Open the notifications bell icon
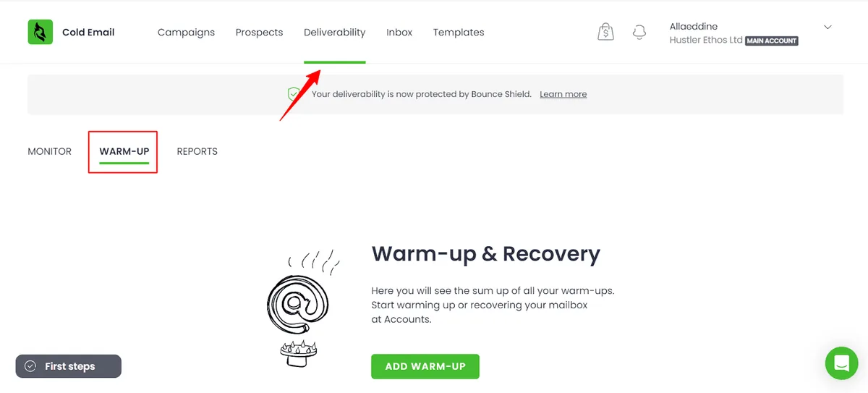The width and height of the screenshot is (868, 393). 639,33
